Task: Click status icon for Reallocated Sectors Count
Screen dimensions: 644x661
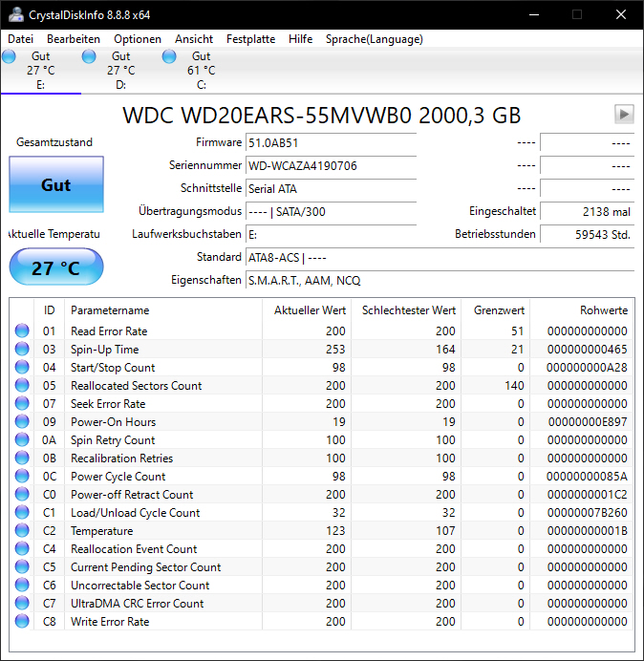Action: pyautogui.click(x=22, y=385)
